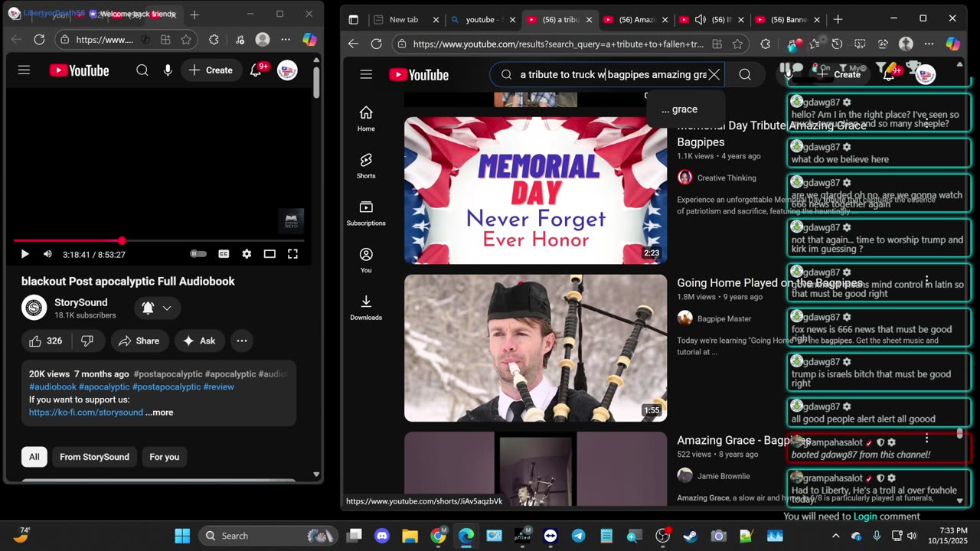Open hamburger menu in right YouTube window
Screen dimensions: 980x551
(366, 74)
